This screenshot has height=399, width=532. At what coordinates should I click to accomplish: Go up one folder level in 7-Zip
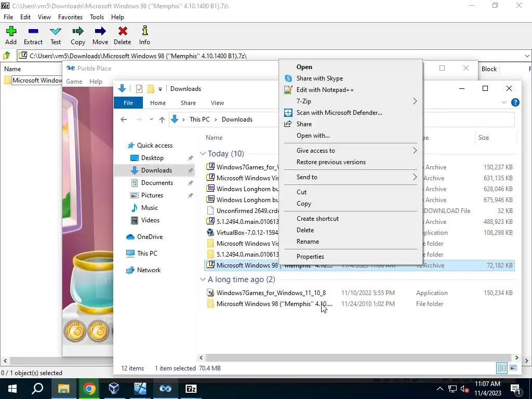pos(7,55)
